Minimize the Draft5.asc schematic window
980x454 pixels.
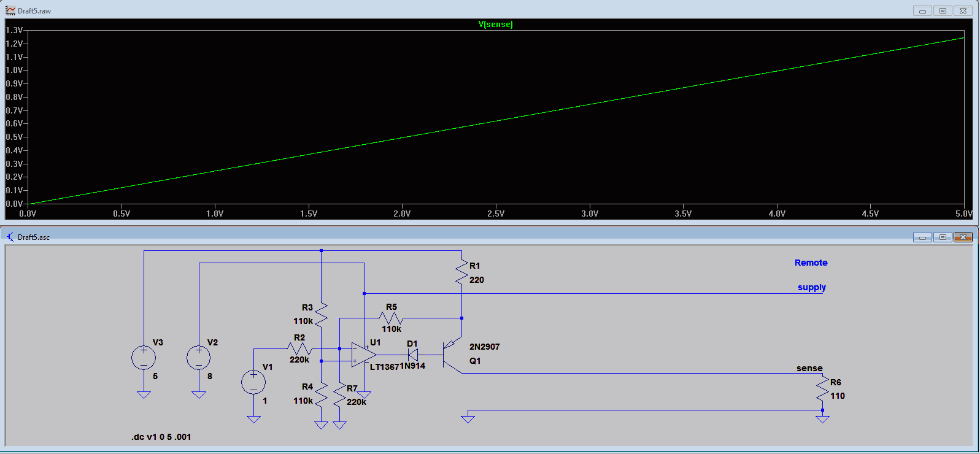922,237
